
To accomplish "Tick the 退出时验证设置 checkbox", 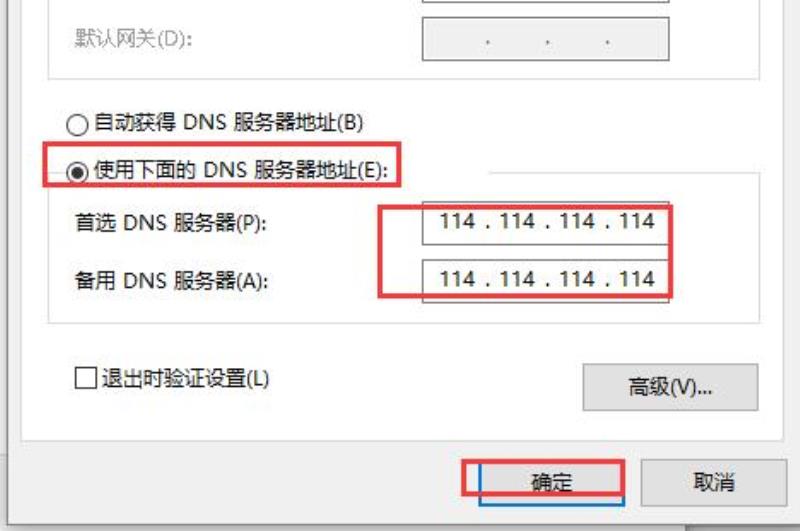I will 85,378.
